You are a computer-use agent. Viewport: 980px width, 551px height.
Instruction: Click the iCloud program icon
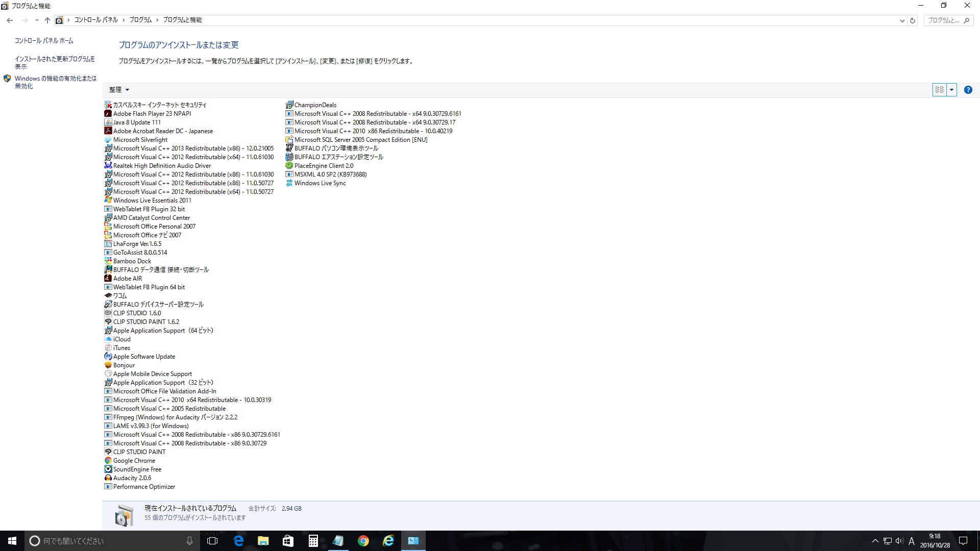tap(108, 339)
